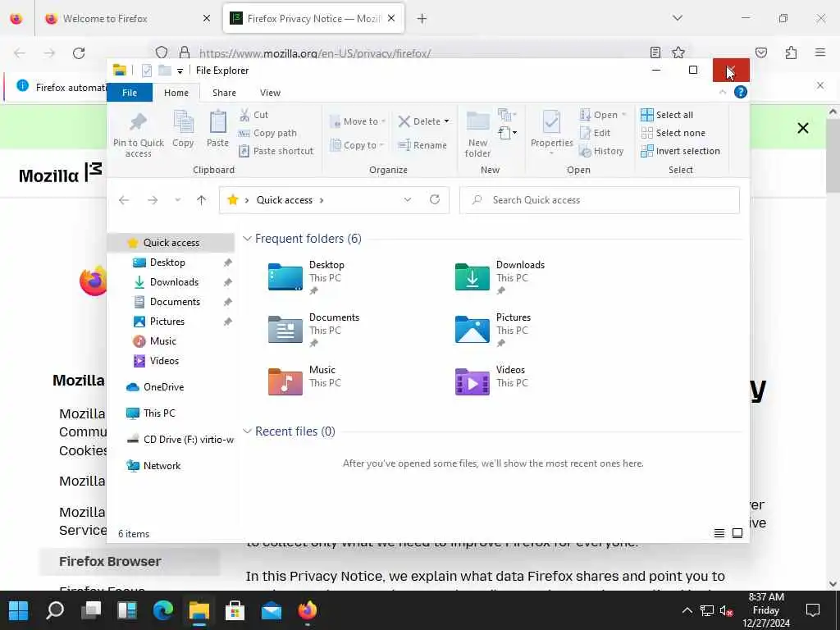Screen dimensions: 840x630
Task: Refresh Quick access location
Action: click(435, 200)
